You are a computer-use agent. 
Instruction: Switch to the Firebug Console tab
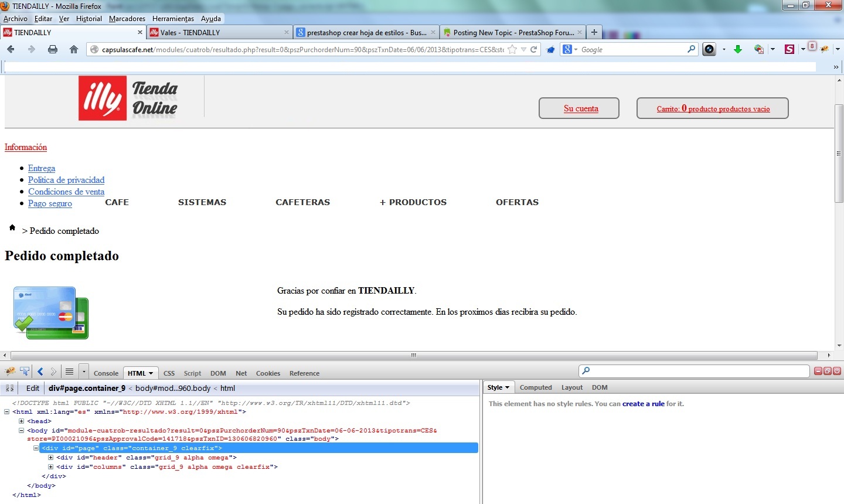[x=106, y=373]
